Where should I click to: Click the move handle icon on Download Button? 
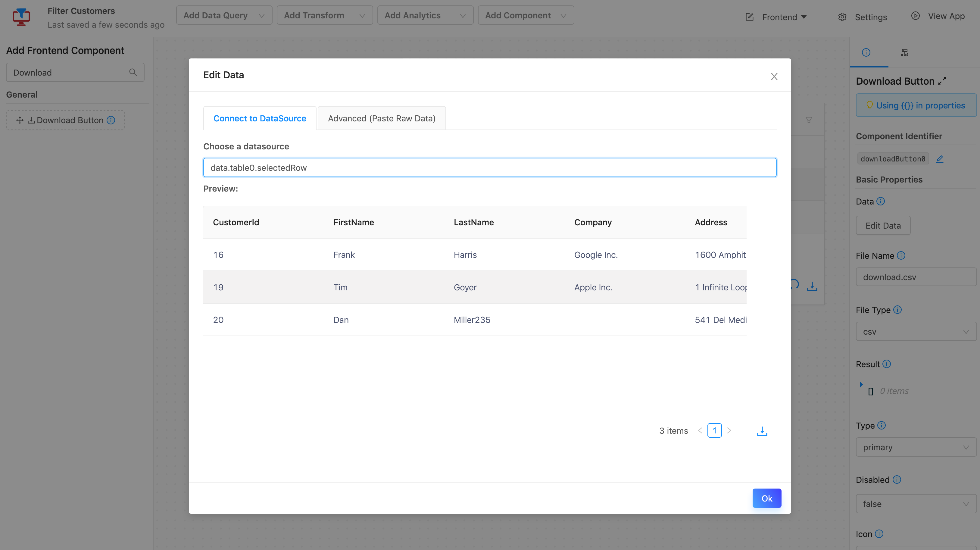[20, 120]
